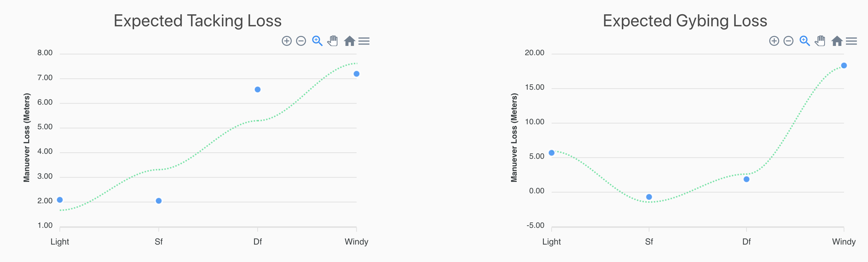Click the Windy data point on Tacking chart
This screenshot has height=262, width=868.
[x=357, y=74]
